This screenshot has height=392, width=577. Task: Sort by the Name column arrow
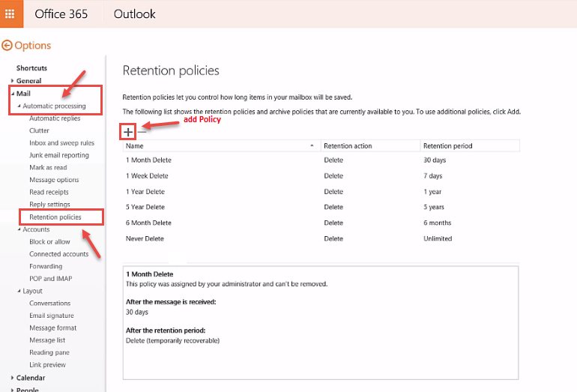pos(312,145)
